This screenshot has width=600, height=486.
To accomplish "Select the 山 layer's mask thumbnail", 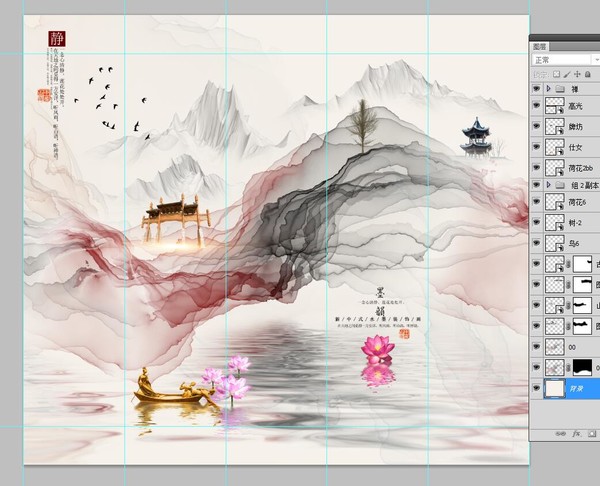I will tap(582, 305).
